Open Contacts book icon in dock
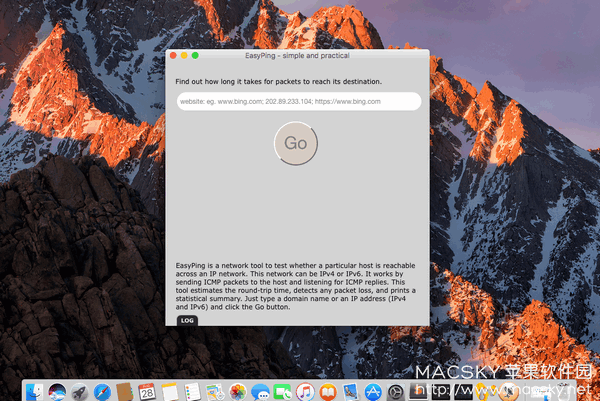The width and height of the screenshot is (600, 401). 125,392
